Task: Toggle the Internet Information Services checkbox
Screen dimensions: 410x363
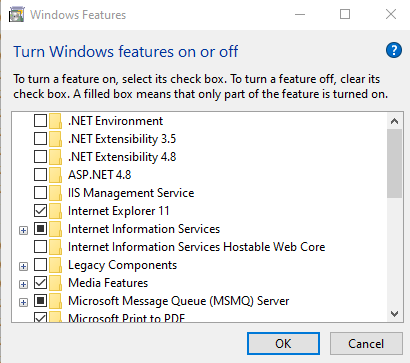Action: click(x=40, y=228)
